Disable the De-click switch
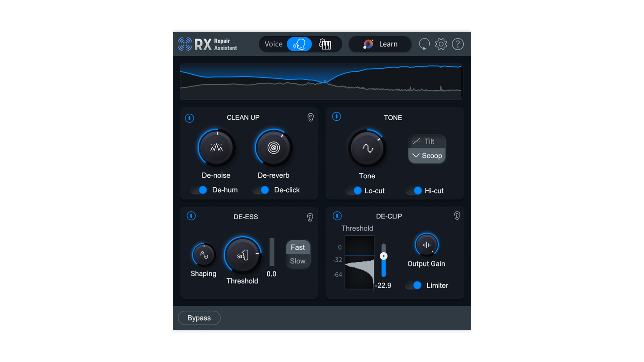Image resolution: width=644 pixels, height=362 pixels. [x=261, y=190]
